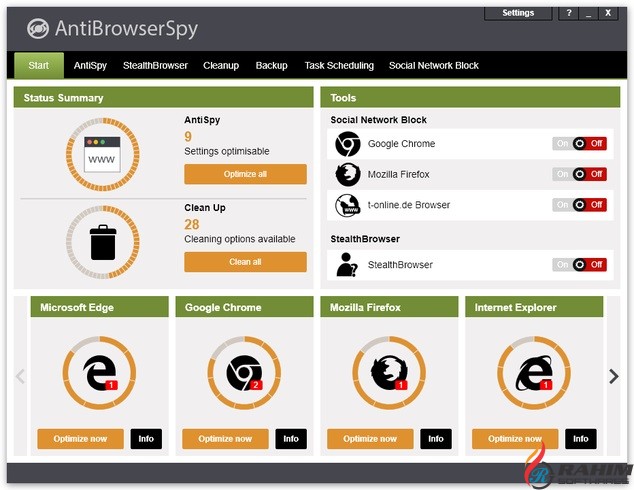This screenshot has width=634, height=490.
Task: Click the 'Social Network Block' section heading in Tools
Action: click(378, 120)
